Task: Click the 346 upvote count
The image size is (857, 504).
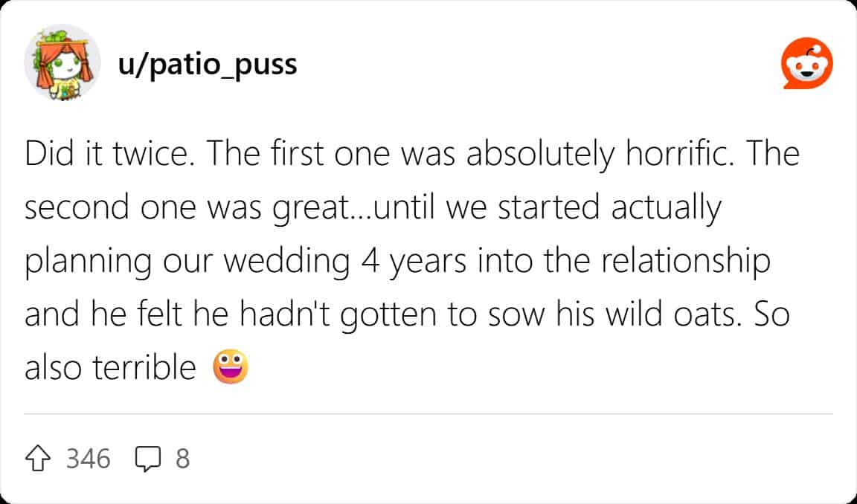Action: tap(89, 459)
